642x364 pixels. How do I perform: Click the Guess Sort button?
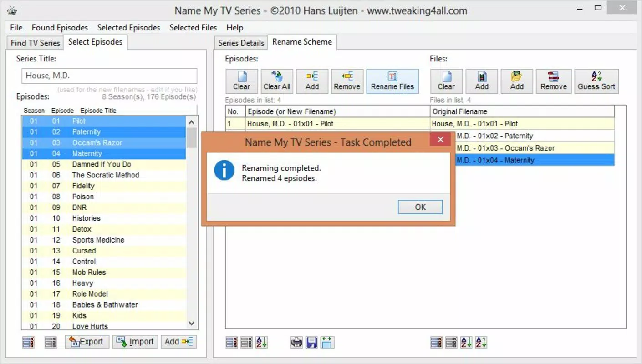596,81
